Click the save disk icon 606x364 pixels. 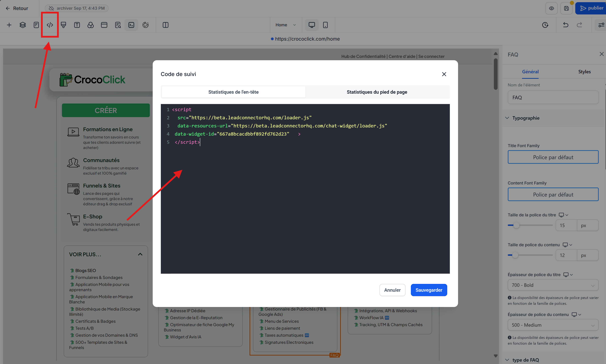(x=566, y=8)
